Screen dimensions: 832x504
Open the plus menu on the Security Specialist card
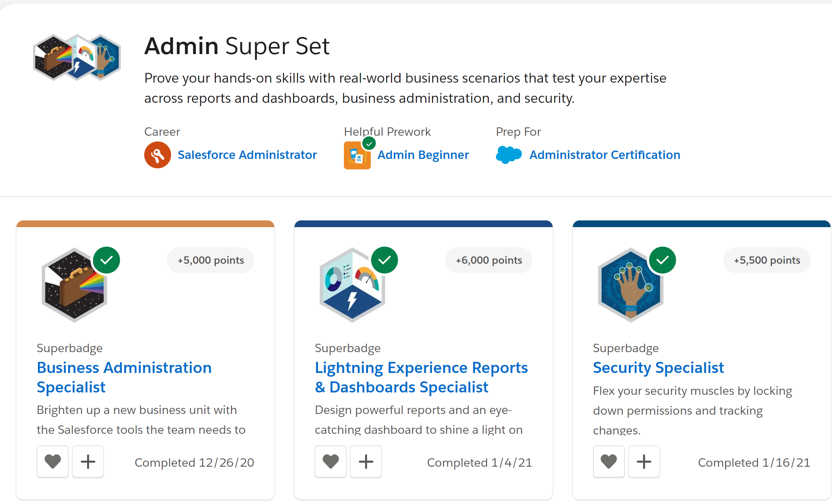click(x=644, y=461)
